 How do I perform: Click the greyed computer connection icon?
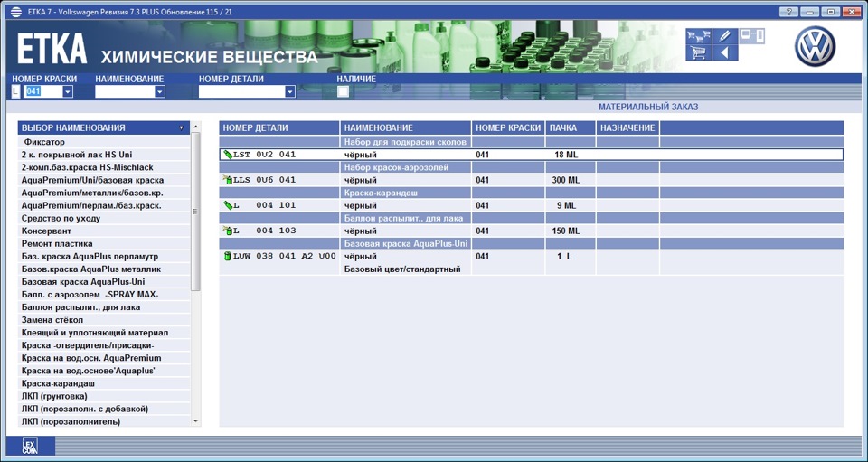pyautogui.click(x=751, y=36)
